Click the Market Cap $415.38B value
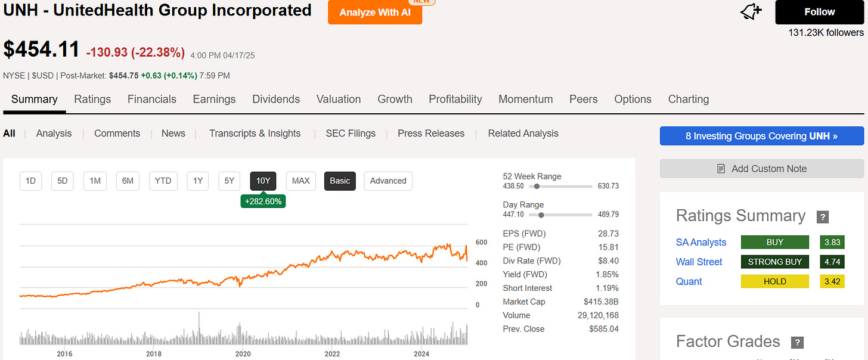 click(x=600, y=302)
